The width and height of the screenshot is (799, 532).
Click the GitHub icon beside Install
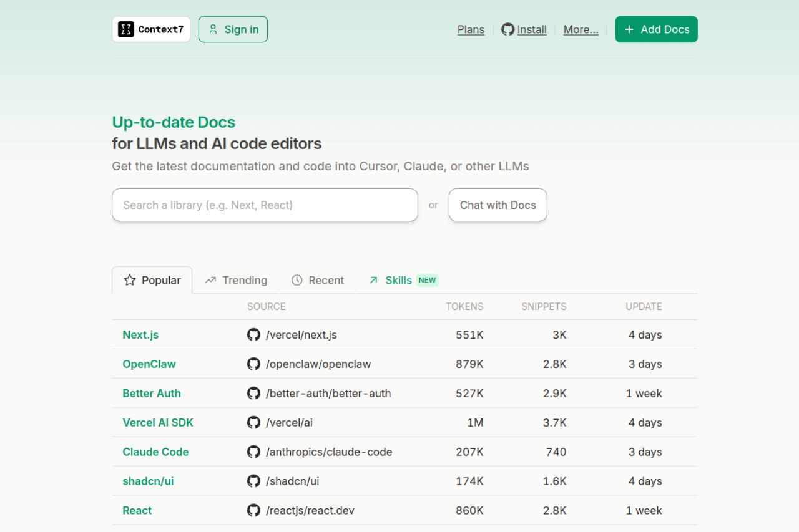pyautogui.click(x=508, y=29)
